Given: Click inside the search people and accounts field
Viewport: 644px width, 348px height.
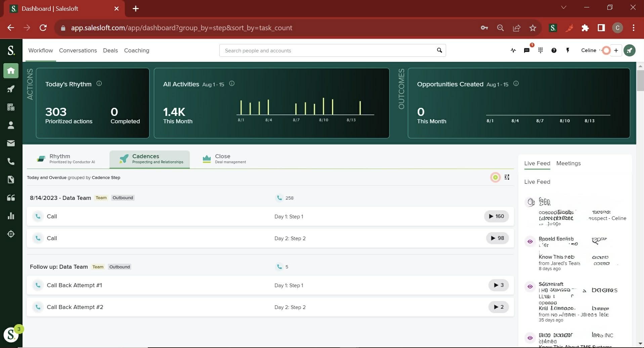Looking at the screenshot, I should click(333, 50).
